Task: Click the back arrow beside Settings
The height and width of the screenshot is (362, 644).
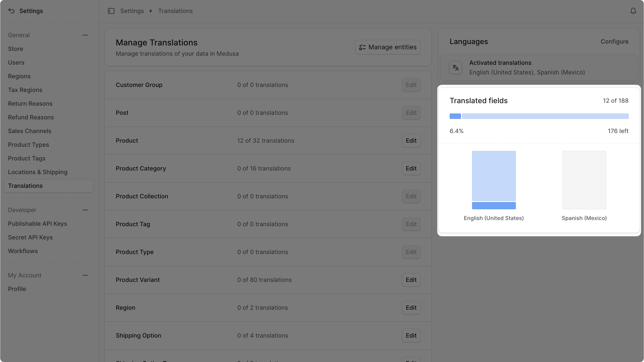Action: click(x=11, y=11)
